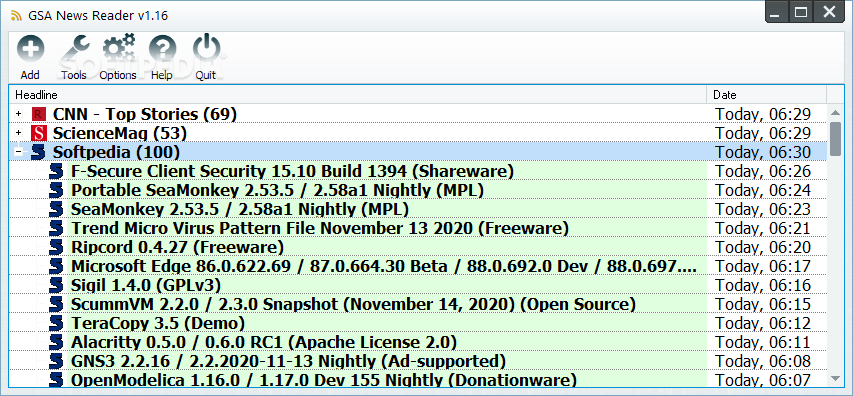Click the CNN feed red icon

click(x=39, y=115)
